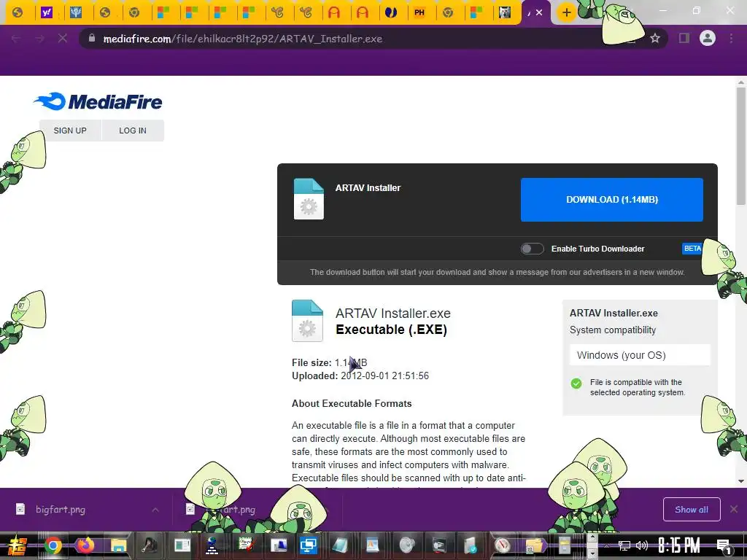Screen dimensions: 747x560
Task: Switch to the PH favicon tab
Action: pyautogui.click(x=419, y=12)
